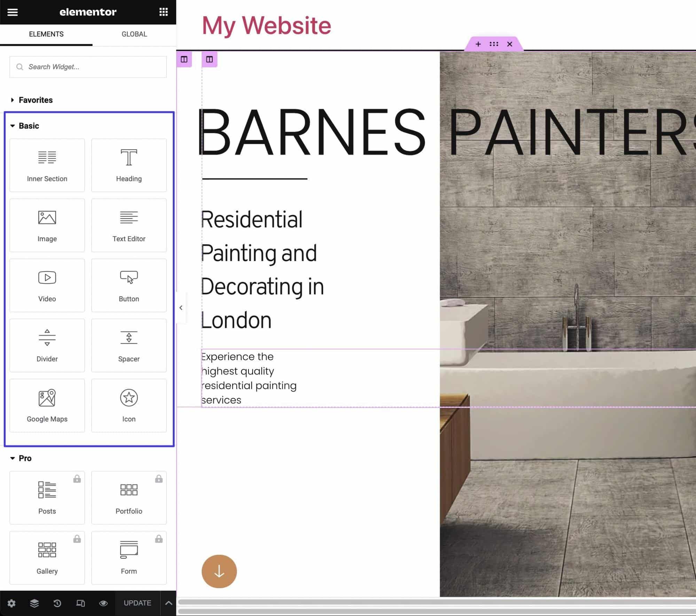Select the Heading widget

pyautogui.click(x=129, y=165)
